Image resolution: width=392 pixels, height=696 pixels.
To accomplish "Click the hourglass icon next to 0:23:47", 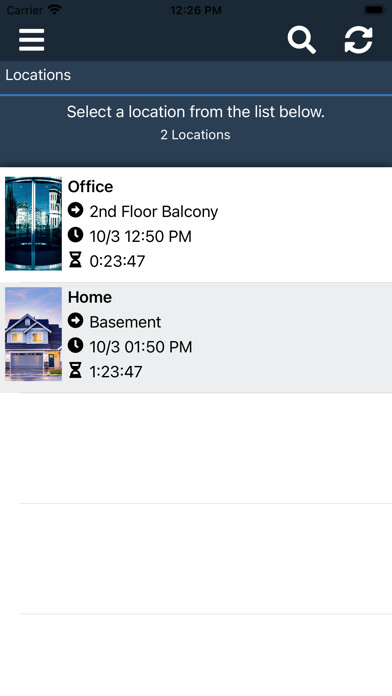I will click(x=75, y=260).
